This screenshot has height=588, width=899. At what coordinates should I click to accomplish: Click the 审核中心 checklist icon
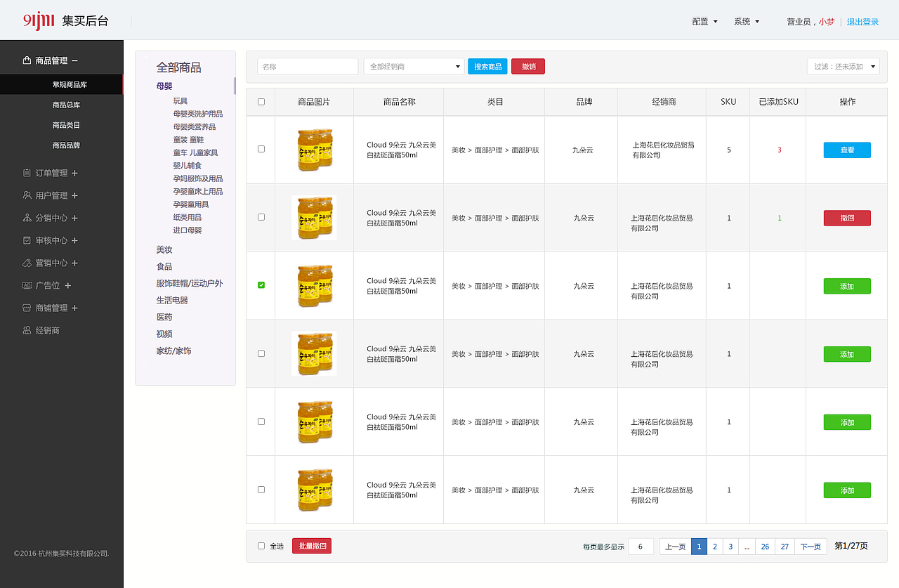tap(27, 240)
